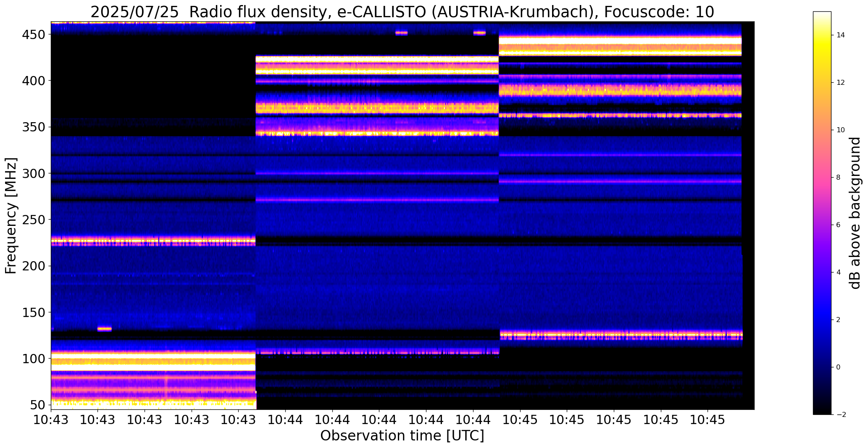Click the 10 tick label on the colorbar
This screenshot has width=868, height=448.
pos(840,130)
